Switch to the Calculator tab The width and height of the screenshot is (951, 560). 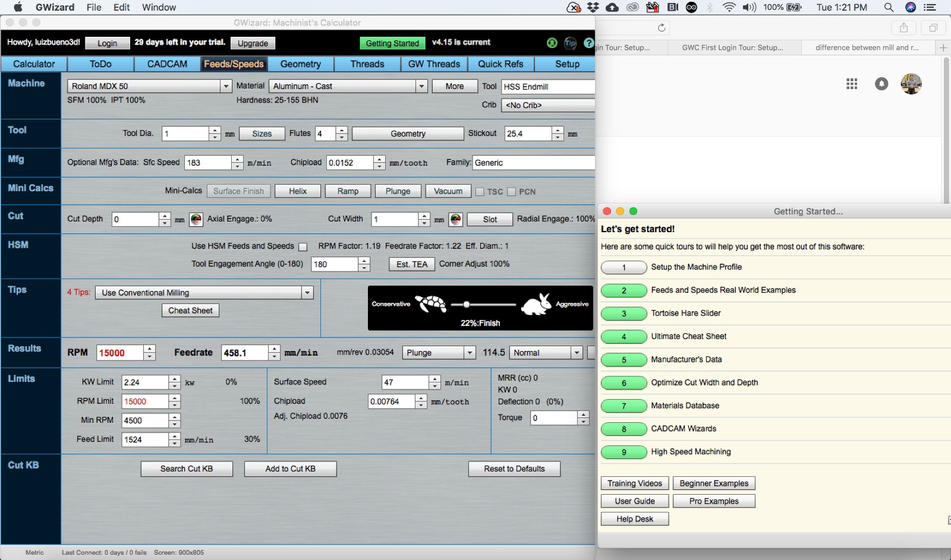click(34, 64)
